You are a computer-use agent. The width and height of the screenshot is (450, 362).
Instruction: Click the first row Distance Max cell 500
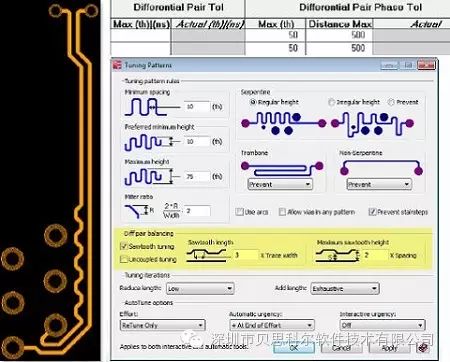[x=339, y=35]
